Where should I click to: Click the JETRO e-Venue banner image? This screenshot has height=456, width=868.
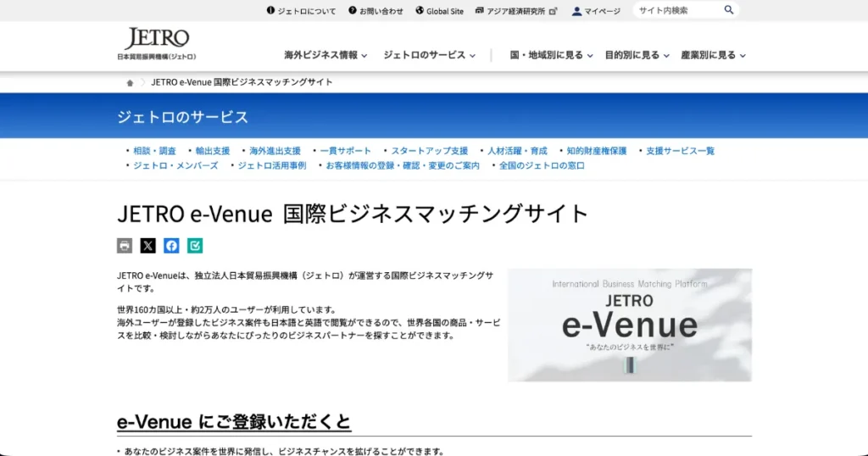[630, 325]
